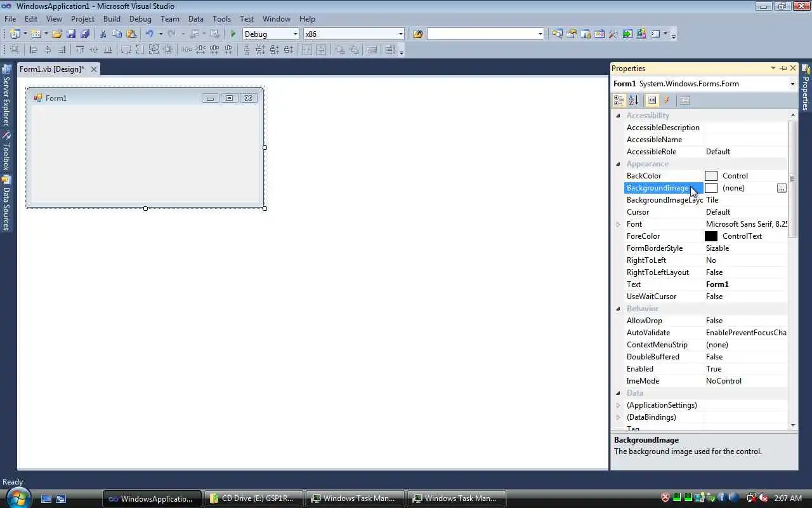Click the Align to Grid layout icon

pos(15,50)
